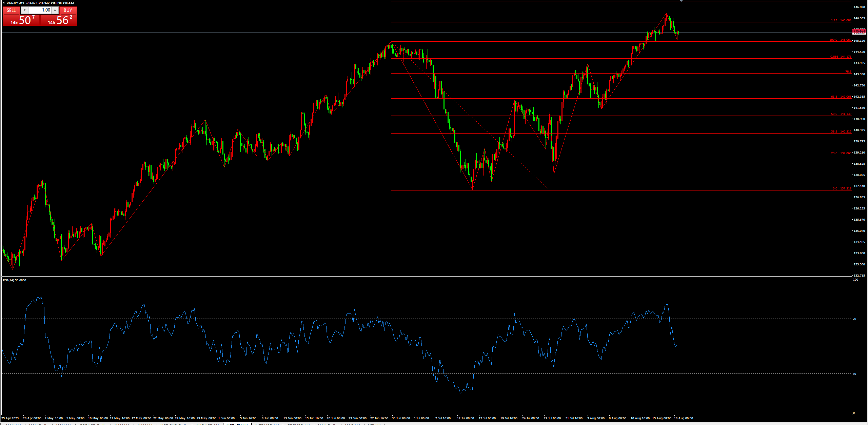Select the 100.0 145.067 Fibonacci level label
Viewport: 868px width, 425px height.
coord(840,40)
